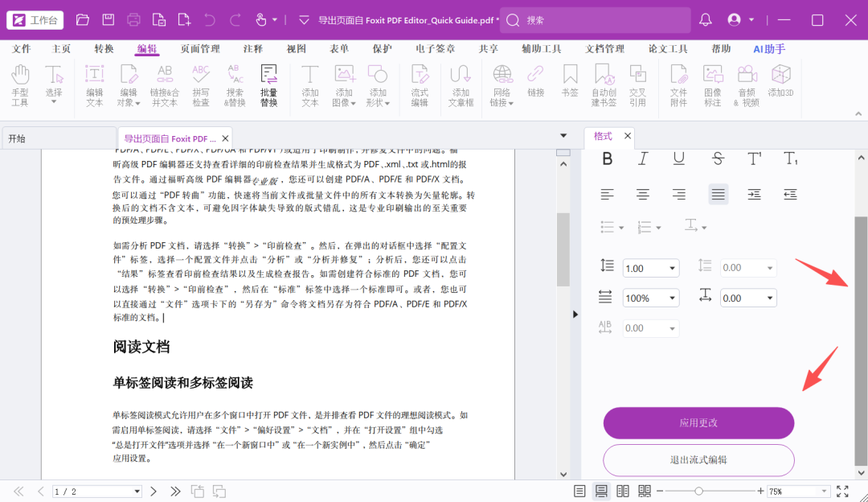Click the Save icon in title bar
868x502 pixels.
pyautogui.click(x=108, y=20)
